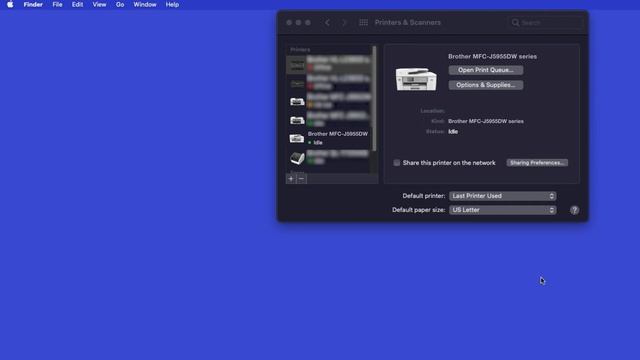This screenshot has height=360, width=640.
Task: Open the help question mark button
Action: click(x=574, y=210)
